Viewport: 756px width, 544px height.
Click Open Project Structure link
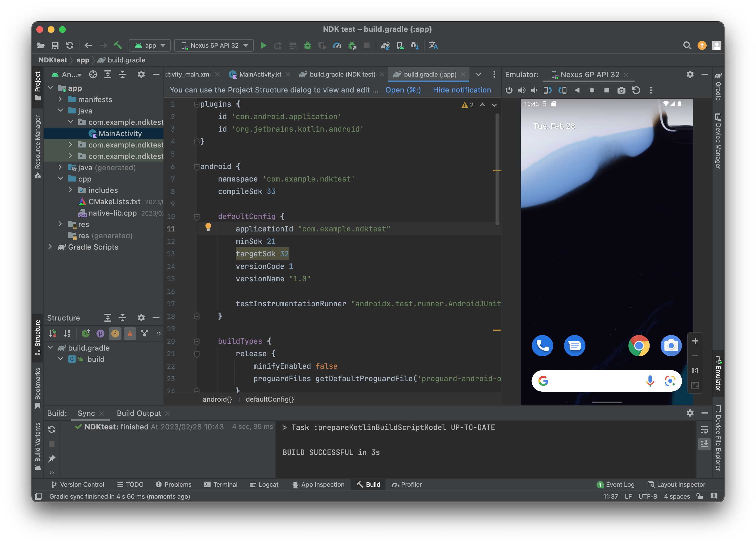tap(403, 90)
